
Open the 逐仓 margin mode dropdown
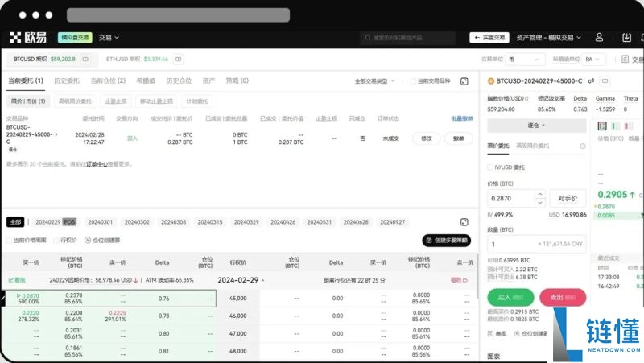click(x=536, y=126)
